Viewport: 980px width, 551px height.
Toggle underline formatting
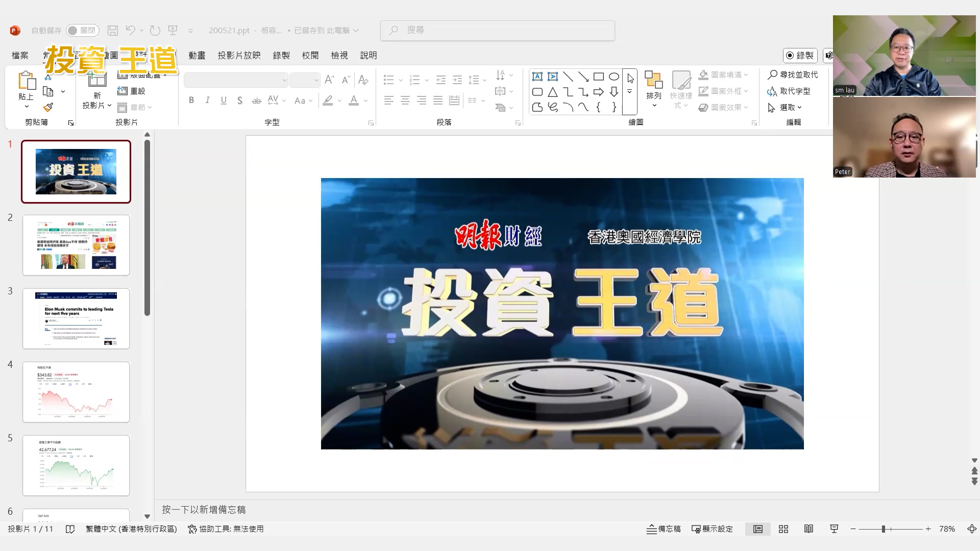click(x=224, y=101)
